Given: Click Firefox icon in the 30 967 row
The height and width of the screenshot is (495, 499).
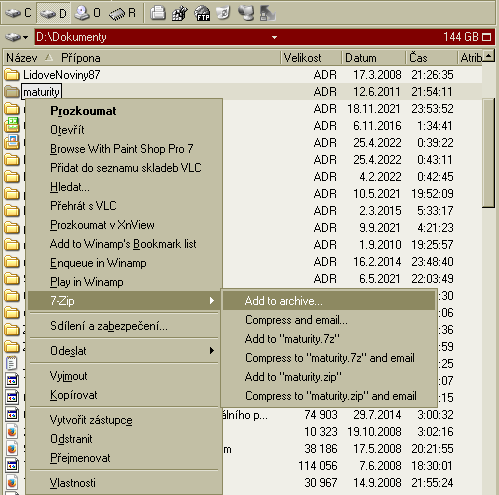Looking at the screenshot, I should 12,483.
